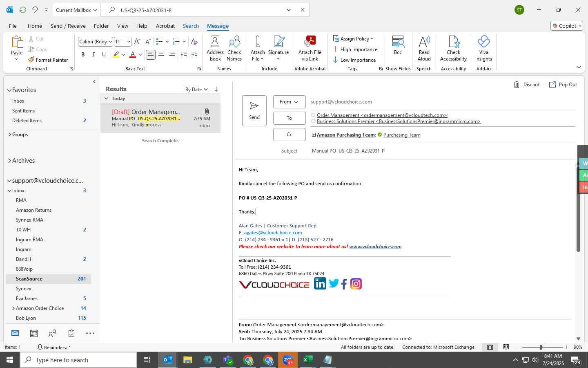Toggle High Importance tag
588x368 pixels.
(355, 49)
